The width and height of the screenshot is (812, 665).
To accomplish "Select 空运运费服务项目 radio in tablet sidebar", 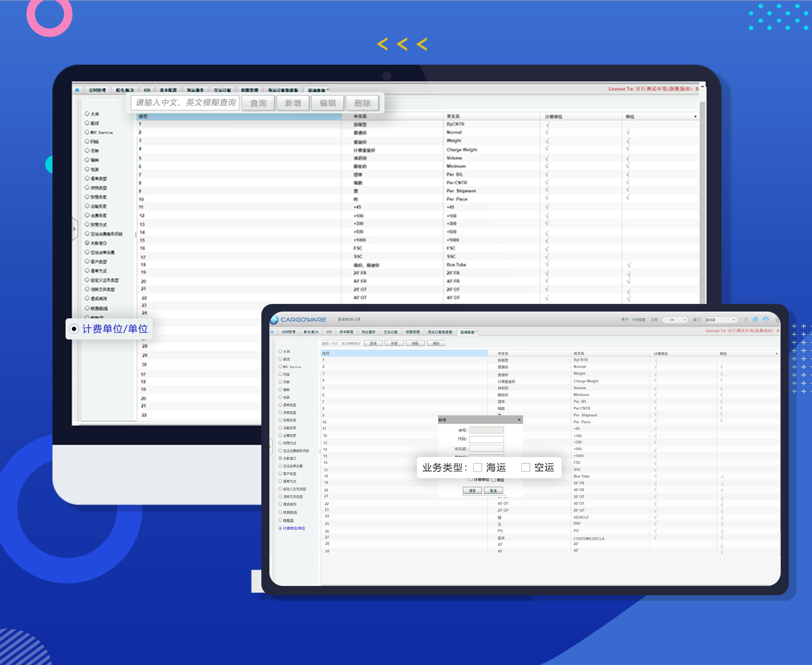I will tap(280, 451).
